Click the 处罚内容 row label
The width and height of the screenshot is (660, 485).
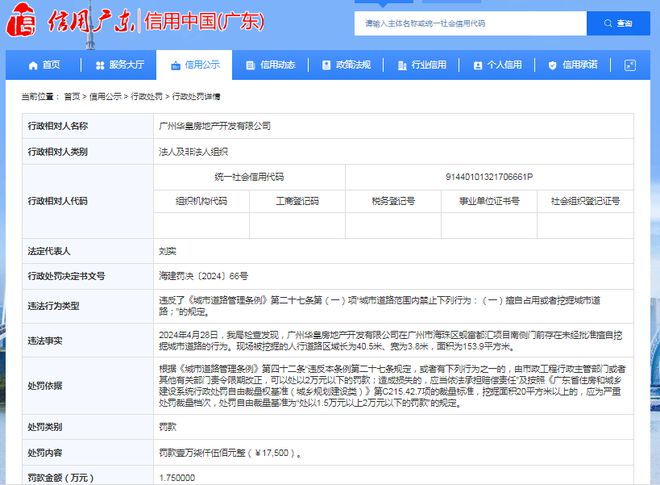pyautogui.click(x=45, y=453)
